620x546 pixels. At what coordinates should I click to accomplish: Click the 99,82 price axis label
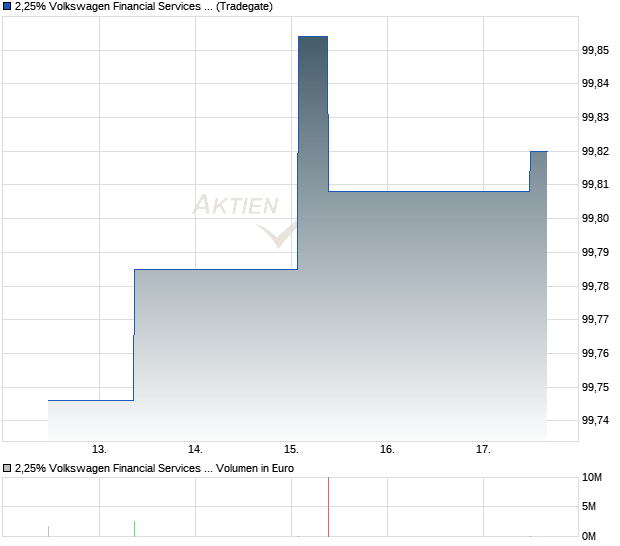coord(595,151)
